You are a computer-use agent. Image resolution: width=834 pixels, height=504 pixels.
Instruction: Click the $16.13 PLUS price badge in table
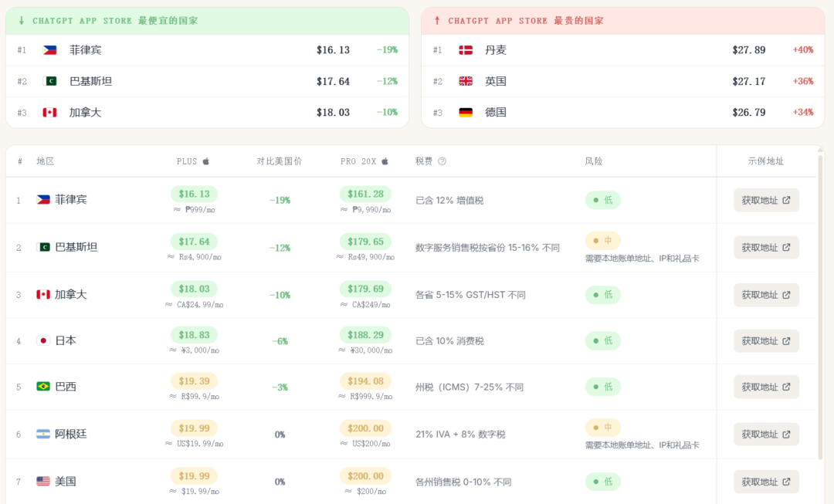[194, 194]
